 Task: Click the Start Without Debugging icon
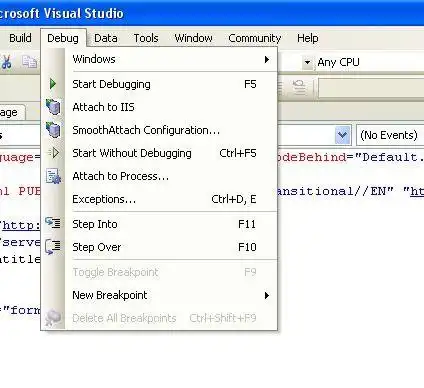(x=54, y=153)
